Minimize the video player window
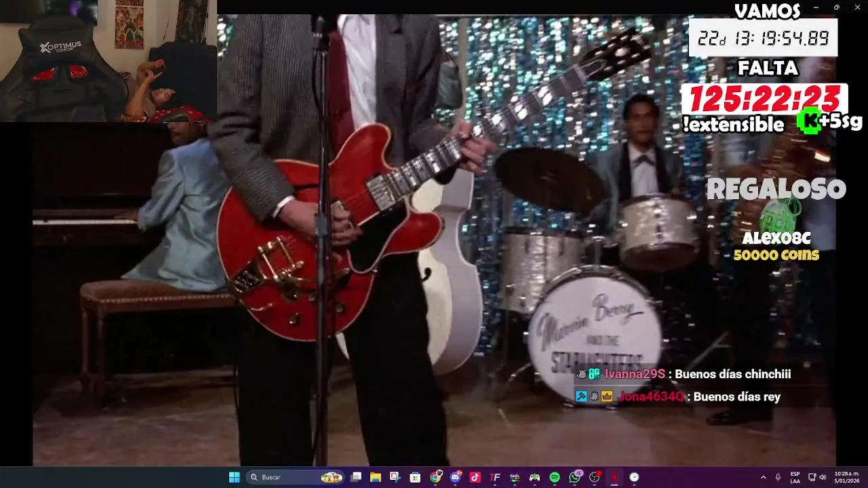 (816, 7)
